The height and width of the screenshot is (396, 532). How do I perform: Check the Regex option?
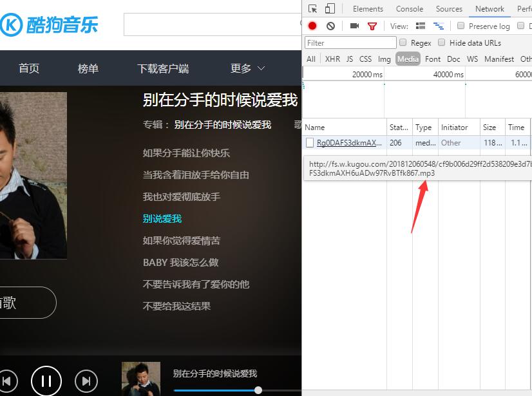(x=403, y=42)
